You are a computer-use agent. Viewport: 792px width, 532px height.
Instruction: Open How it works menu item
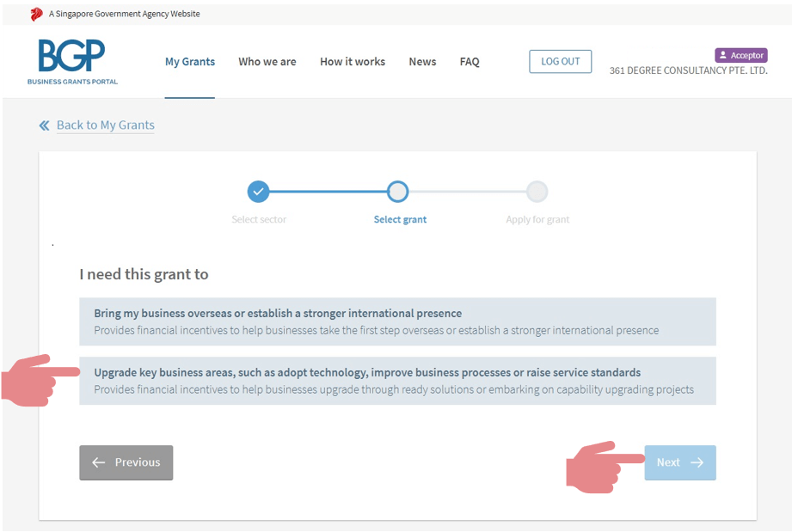(x=353, y=62)
